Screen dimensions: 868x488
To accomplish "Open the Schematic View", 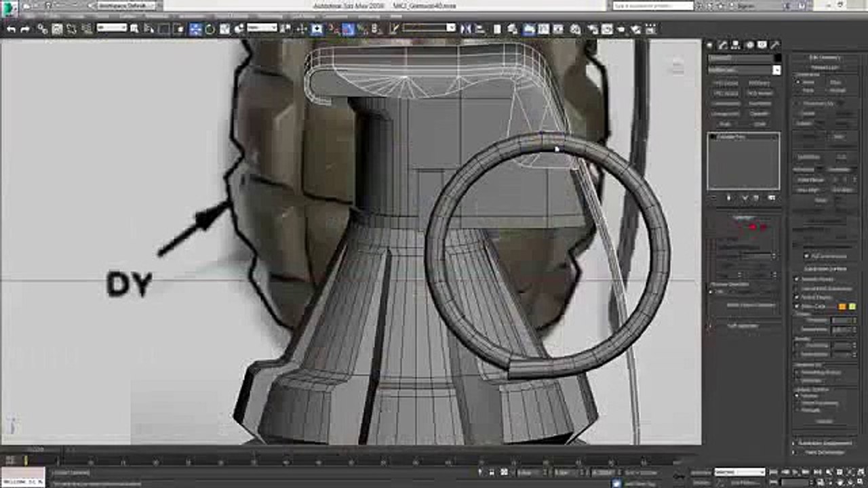I will (558, 29).
